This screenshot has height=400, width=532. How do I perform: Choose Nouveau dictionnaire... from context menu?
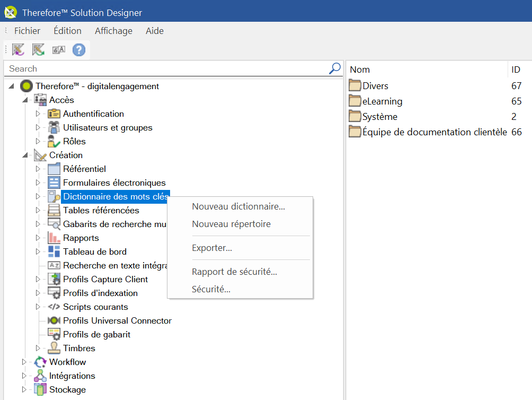coord(240,206)
